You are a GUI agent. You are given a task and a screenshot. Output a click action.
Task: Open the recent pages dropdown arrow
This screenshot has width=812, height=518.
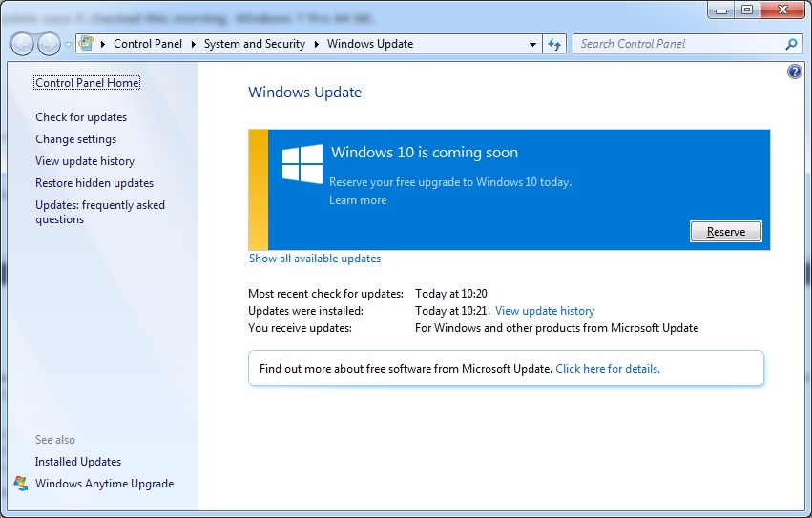tap(68, 45)
